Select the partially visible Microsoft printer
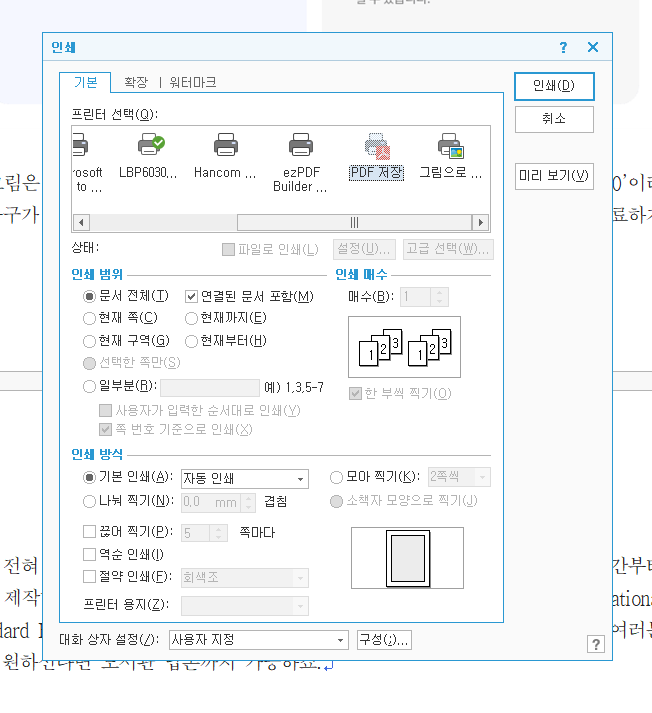 point(80,145)
